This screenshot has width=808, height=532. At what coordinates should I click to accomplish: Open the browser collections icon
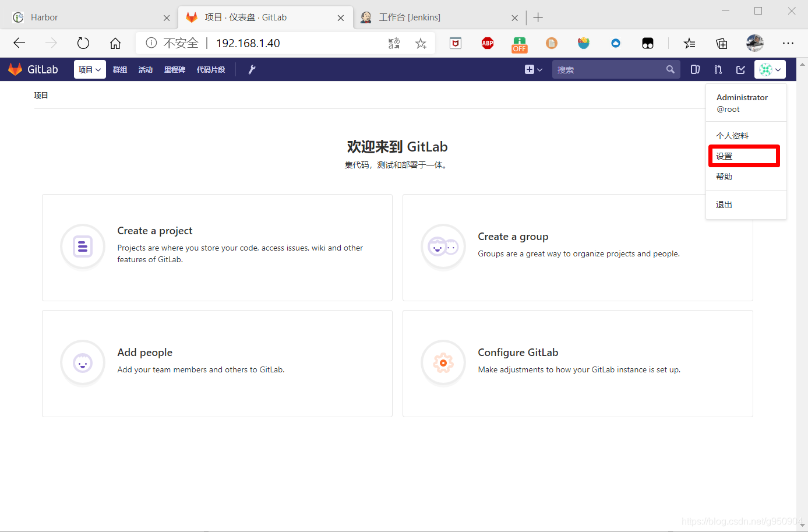[x=722, y=43]
